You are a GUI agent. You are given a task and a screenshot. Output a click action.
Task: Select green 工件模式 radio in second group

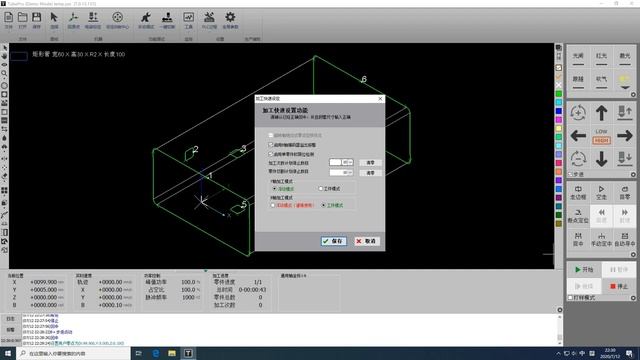point(323,205)
